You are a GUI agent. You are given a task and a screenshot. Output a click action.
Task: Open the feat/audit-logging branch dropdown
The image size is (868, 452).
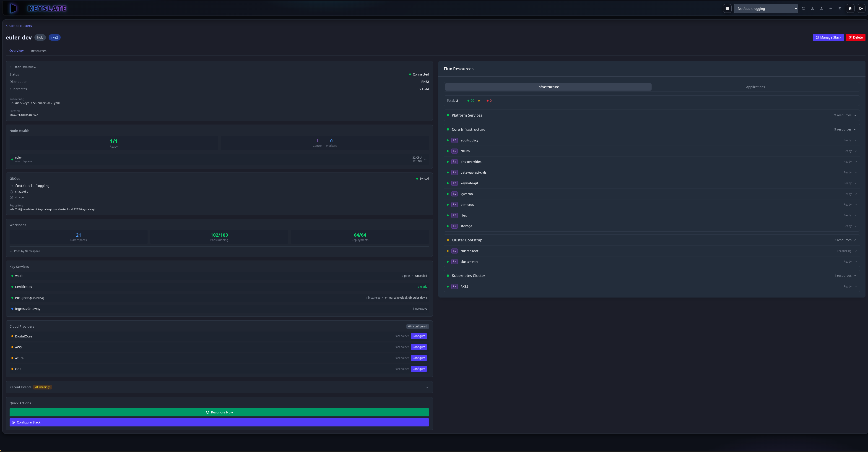pos(766,8)
